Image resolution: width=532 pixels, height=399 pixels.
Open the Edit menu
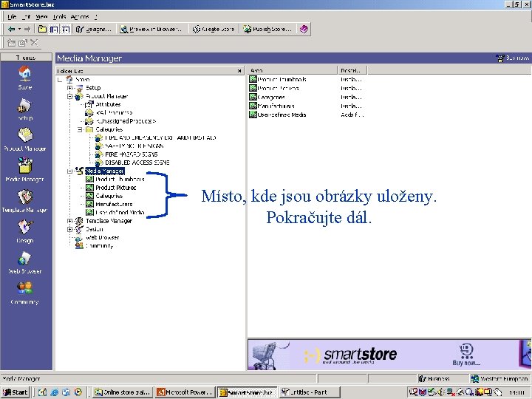pos(26,16)
